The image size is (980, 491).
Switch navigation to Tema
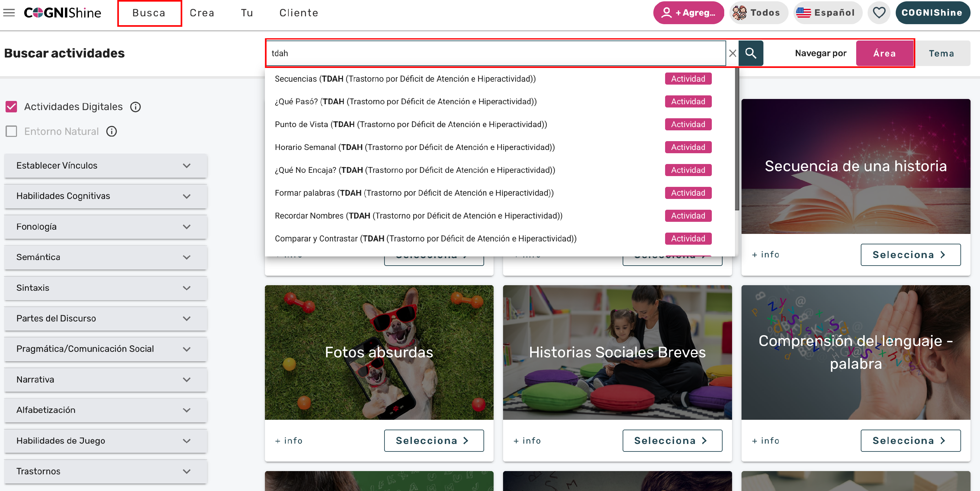[941, 53]
